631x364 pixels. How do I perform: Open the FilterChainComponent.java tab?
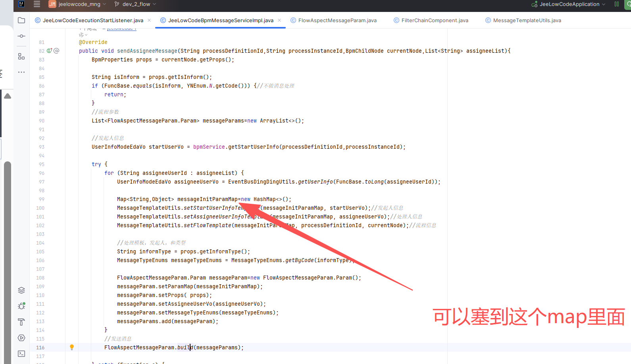click(435, 20)
